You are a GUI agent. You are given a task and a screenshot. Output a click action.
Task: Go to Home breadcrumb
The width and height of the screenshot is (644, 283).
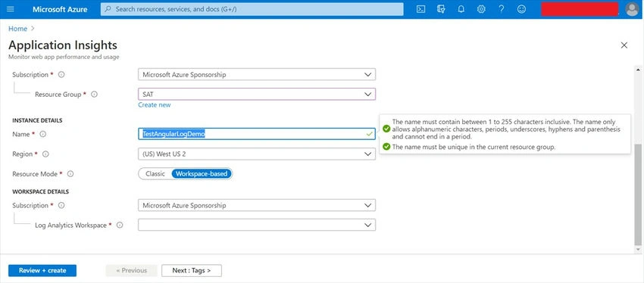(17, 29)
